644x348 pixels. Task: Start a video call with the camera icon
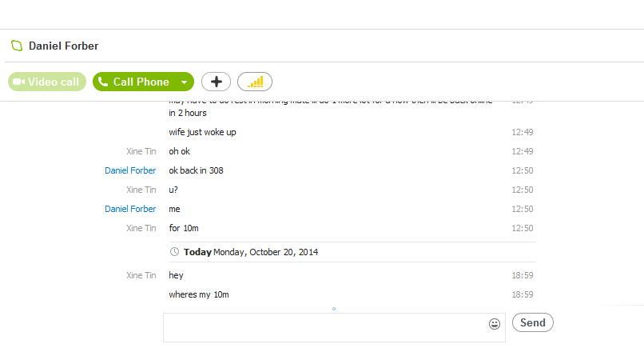click(19, 82)
